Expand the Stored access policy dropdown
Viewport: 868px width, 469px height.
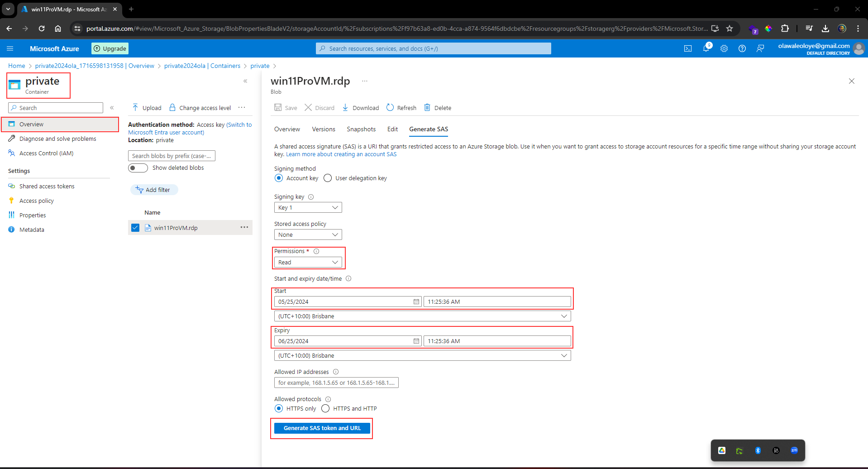[x=308, y=234]
